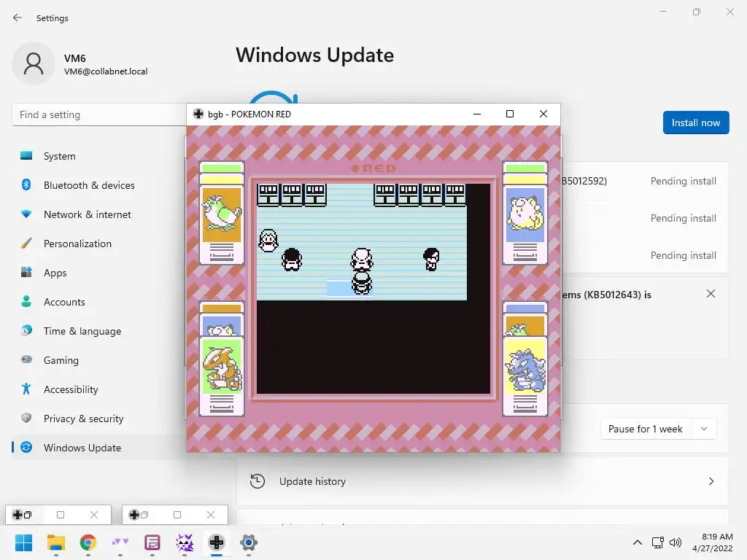Open the VM6 account profile picture

(34, 63)
